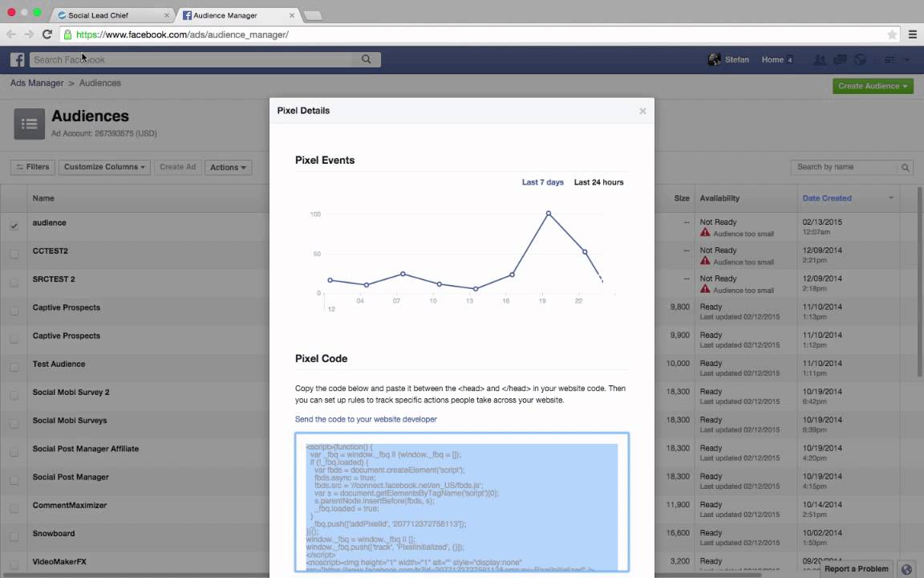Viewport: 924px width, 578px height.
Task: Reload the page with refresh icon
Action: tap(47, 35)
